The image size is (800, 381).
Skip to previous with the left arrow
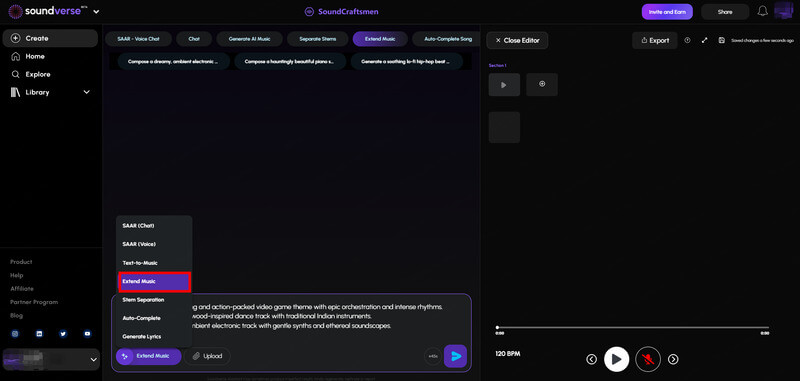pos(591,360)
